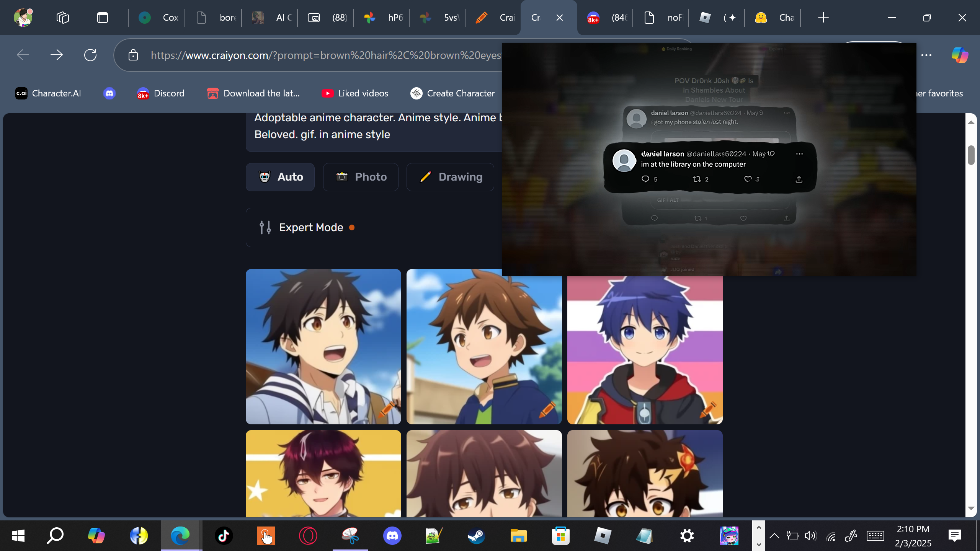Select the Photo style option
This screenshot has height=551, width=980.
tap(361, 177)
